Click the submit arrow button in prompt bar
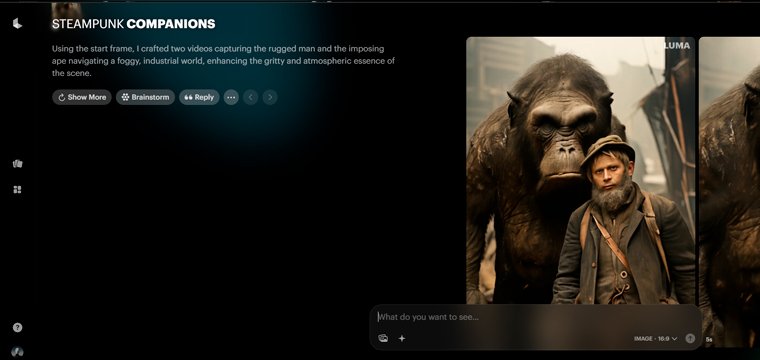This screenshot has width=760, height=360. pyautogui.click(x=690, y=338)
